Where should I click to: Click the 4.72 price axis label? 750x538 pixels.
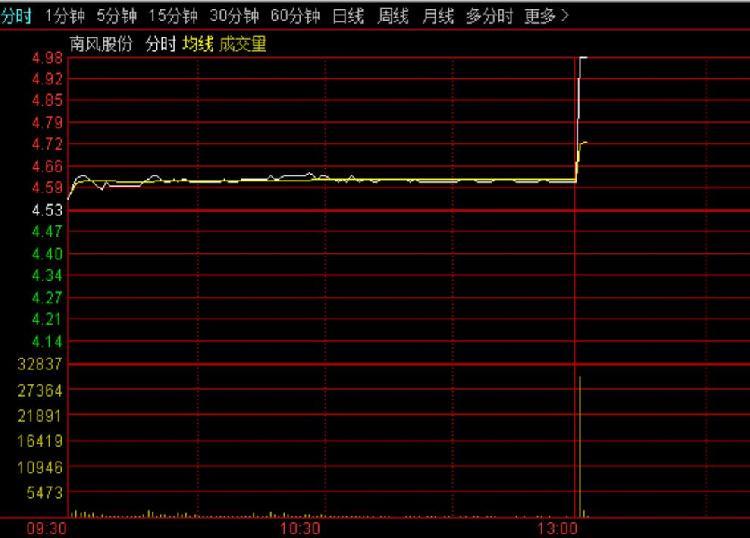pyautogui.click(x=47, y=144)
